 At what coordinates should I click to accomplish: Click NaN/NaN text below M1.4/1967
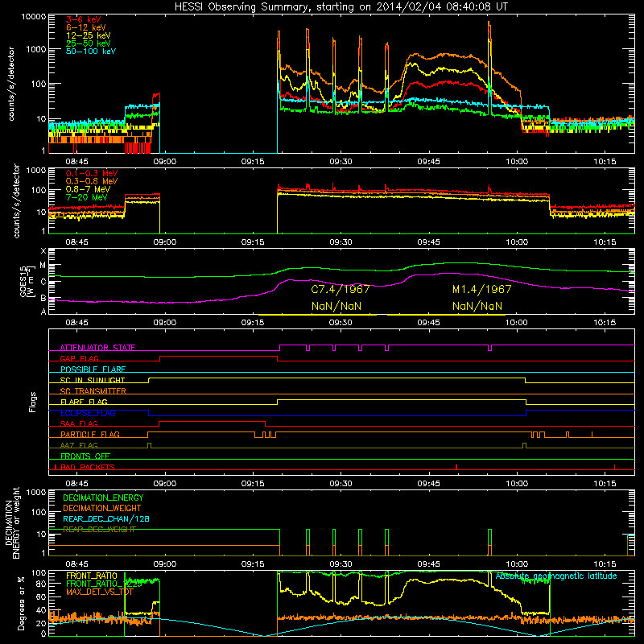point(477,306)
